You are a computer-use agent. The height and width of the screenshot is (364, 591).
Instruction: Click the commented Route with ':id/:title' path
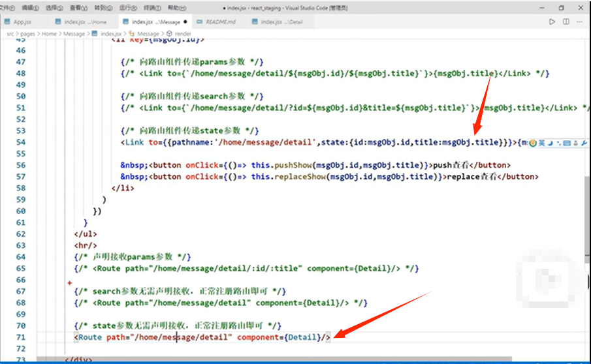(x=246, y=268)
